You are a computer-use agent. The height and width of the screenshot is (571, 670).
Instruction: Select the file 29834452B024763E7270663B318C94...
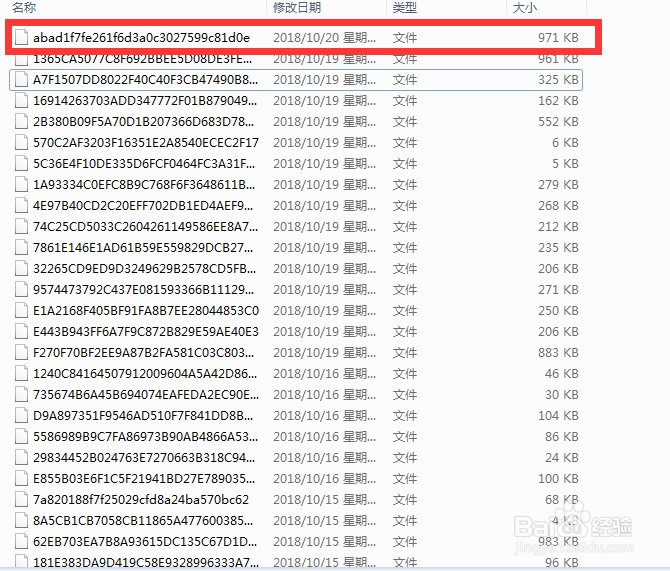(144, 457)
